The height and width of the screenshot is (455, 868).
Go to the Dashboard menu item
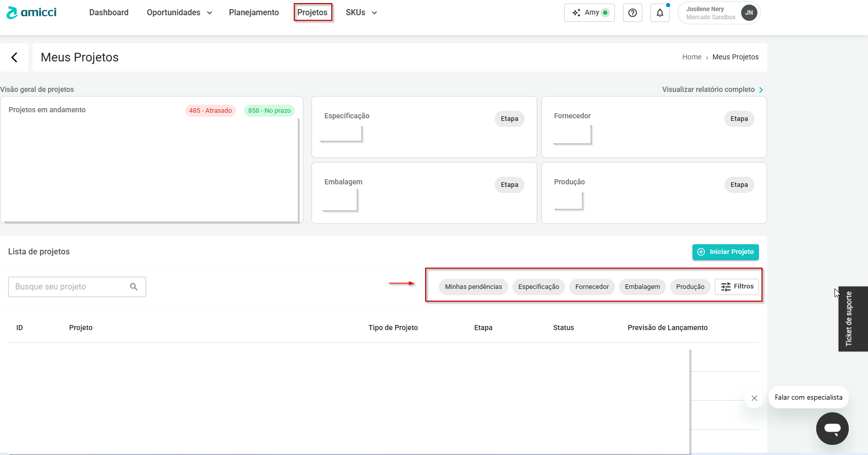coord(109,13)
